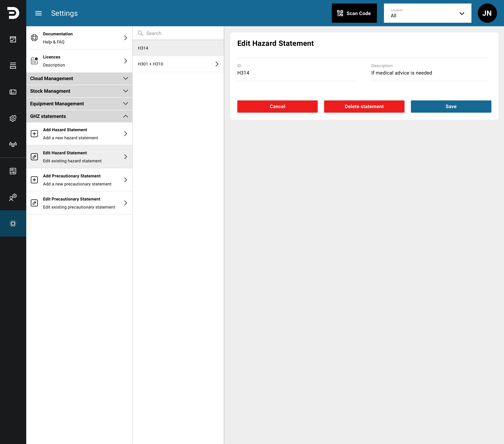Open Edit Precautionary Statement
This screenshot has height=444, width=504.
[x=79, y=203]
